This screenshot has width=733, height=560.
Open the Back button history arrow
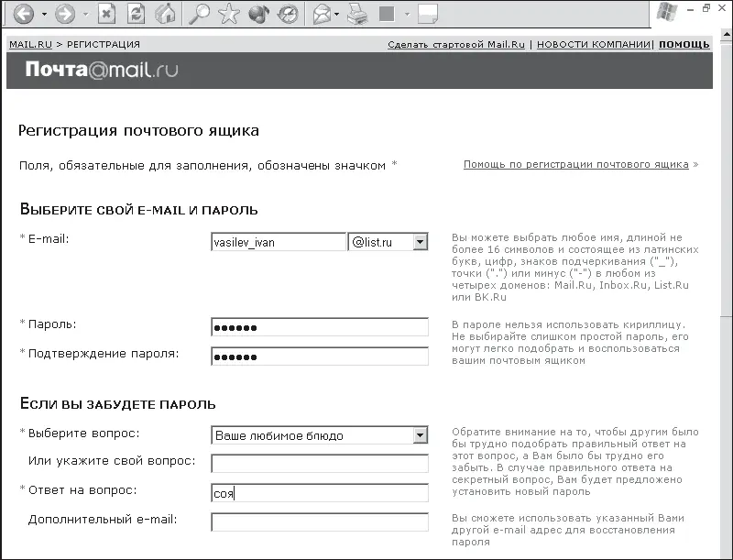click(44, 15)
